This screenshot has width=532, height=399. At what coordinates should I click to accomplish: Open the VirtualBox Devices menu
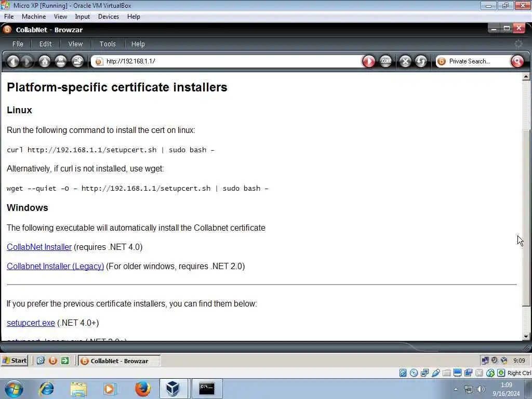point(109,17)
